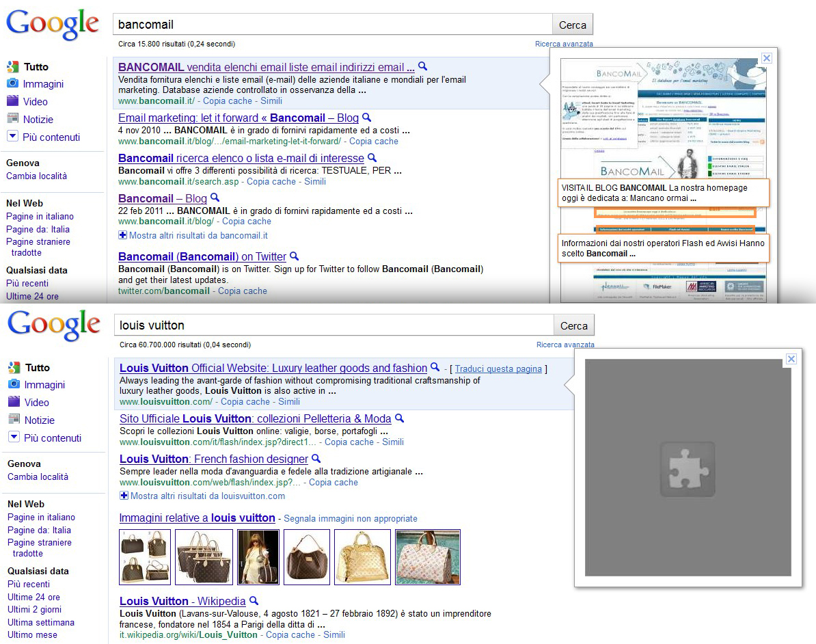
Task: Click preview magnifier beside Louis Vuitton Official Website
Action: [435, 368]
